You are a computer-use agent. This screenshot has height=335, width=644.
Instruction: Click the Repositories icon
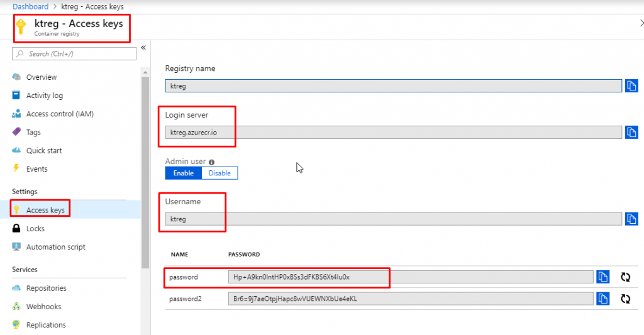tap(16, 288)
